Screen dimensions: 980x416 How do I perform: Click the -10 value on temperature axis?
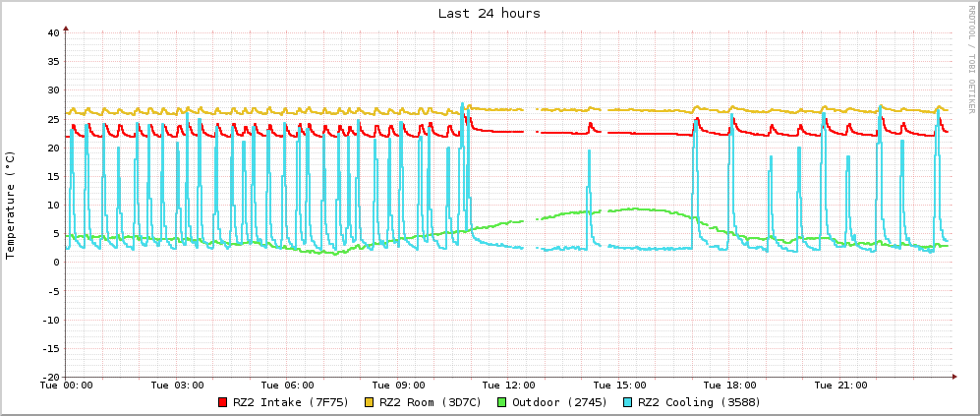click(x=51, y=320)
